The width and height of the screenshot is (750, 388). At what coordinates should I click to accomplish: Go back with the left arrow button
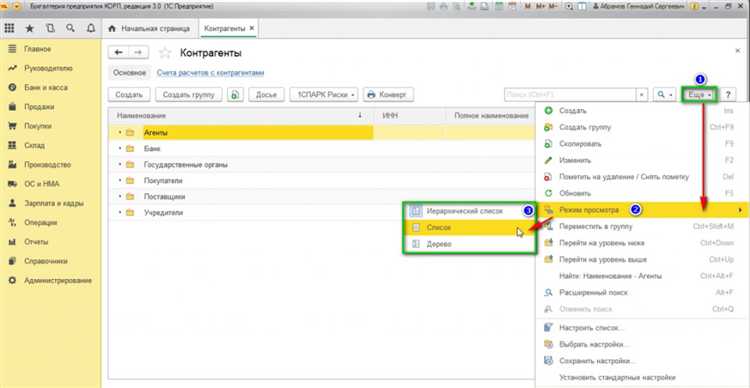point(119,53)
